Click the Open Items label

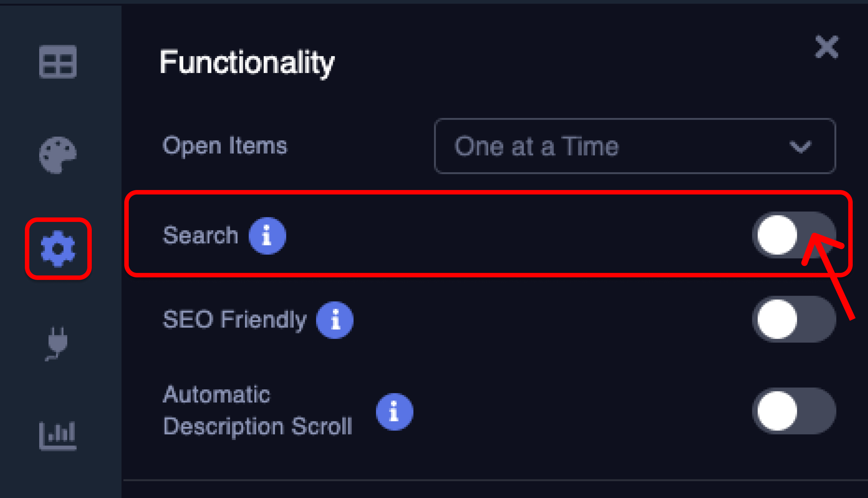point(225,146)
